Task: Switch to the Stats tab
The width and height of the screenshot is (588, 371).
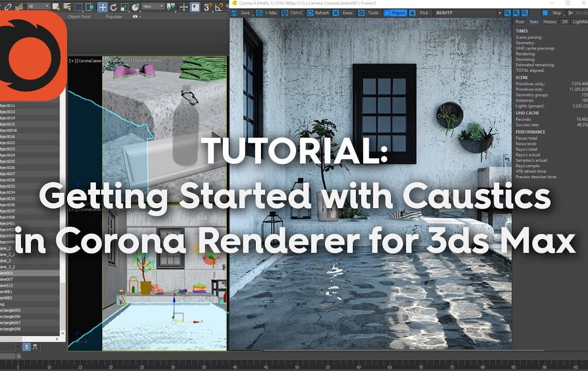Action: [x=534, y=22]
